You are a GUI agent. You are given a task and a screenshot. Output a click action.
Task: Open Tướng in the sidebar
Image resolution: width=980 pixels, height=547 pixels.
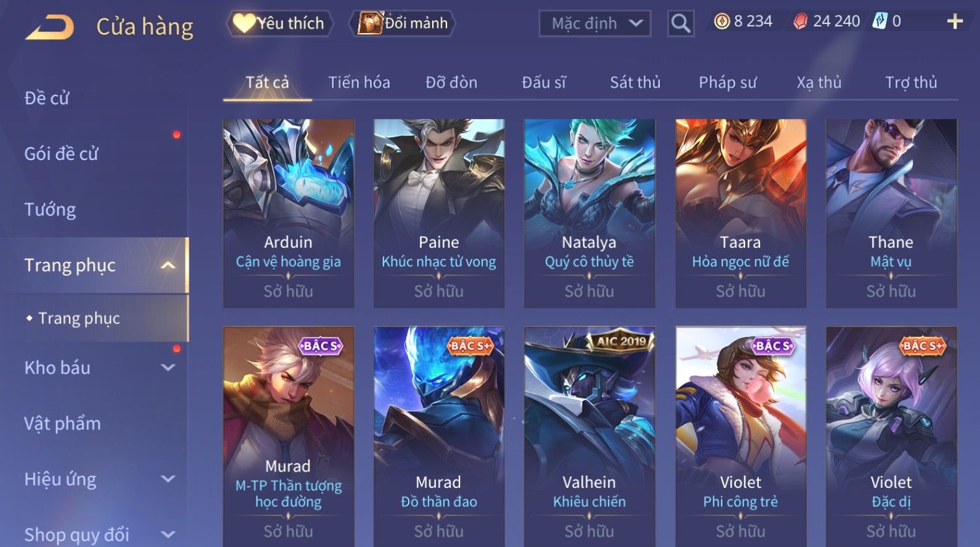[x=50, y=209]
